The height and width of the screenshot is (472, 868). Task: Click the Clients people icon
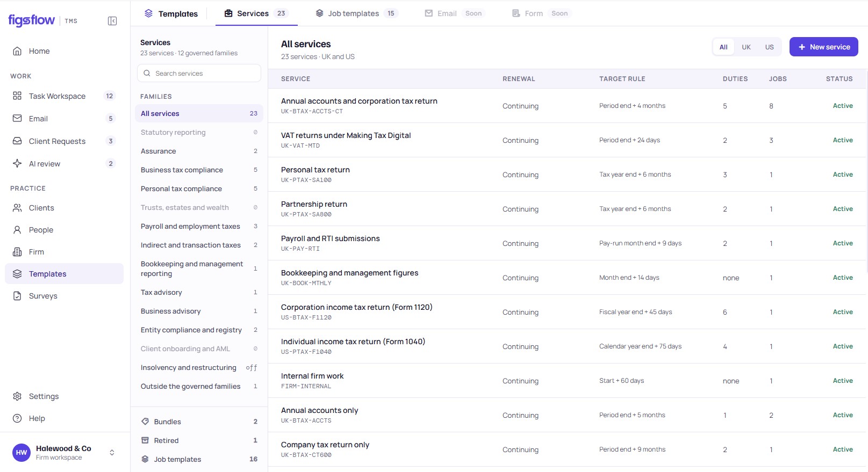click(x=17, y=208)
